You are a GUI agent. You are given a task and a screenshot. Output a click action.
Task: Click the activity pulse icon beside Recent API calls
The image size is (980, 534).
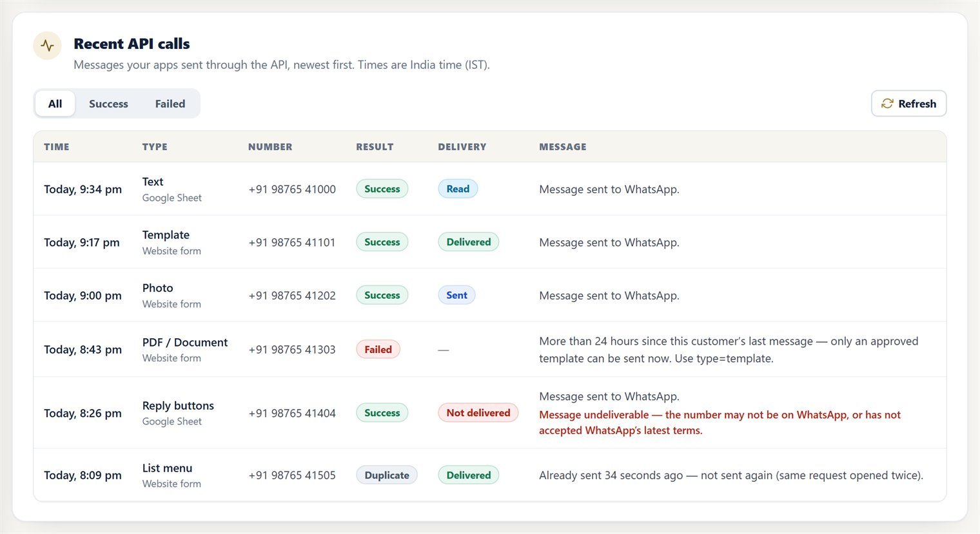[x=48, y=46]
